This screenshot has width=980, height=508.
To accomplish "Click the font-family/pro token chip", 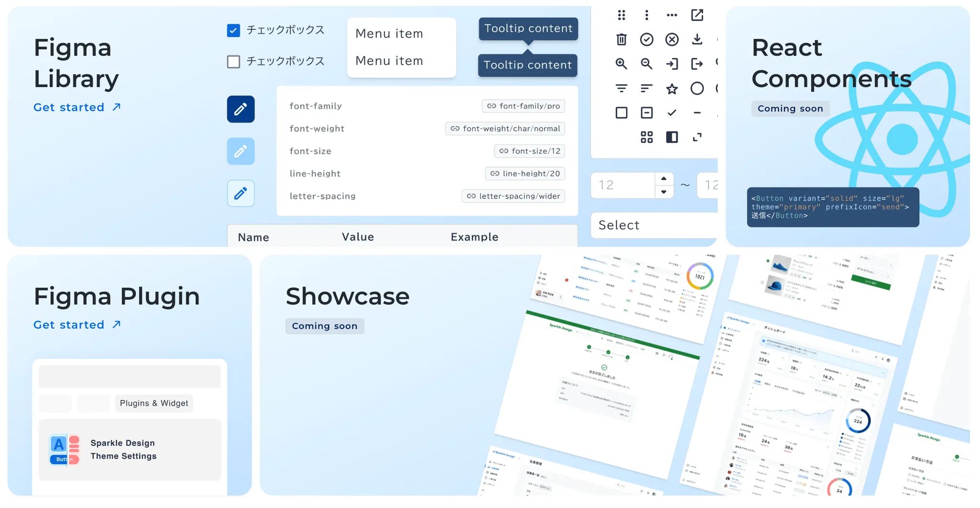I will [523, 106].
